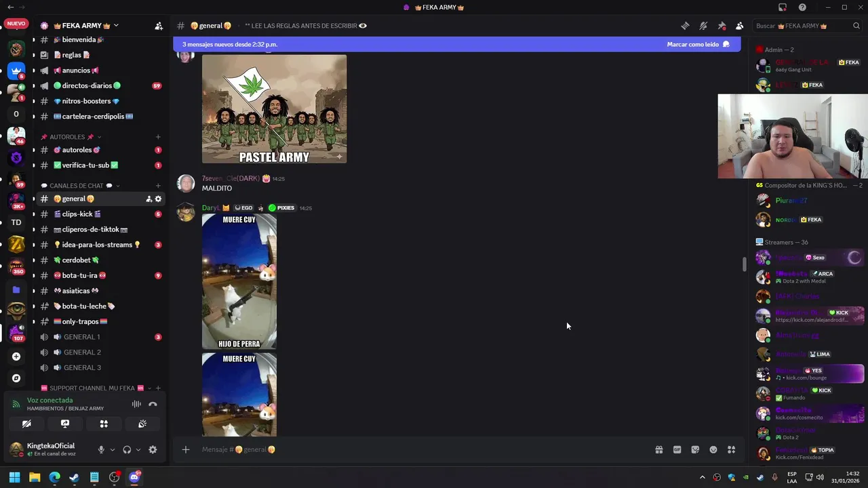Click the attach file plus button
The width and height of the screenshot is (868, 488).
(186, 449)
